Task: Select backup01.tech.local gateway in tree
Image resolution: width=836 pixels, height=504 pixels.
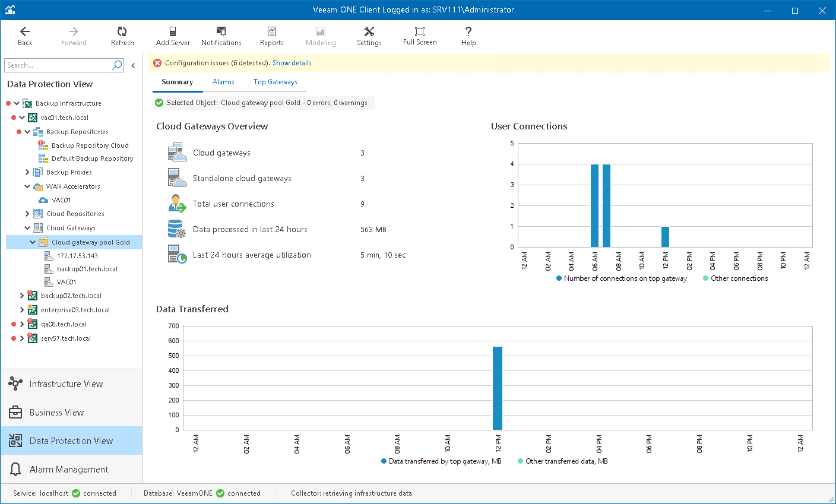Action: [87, 269]
